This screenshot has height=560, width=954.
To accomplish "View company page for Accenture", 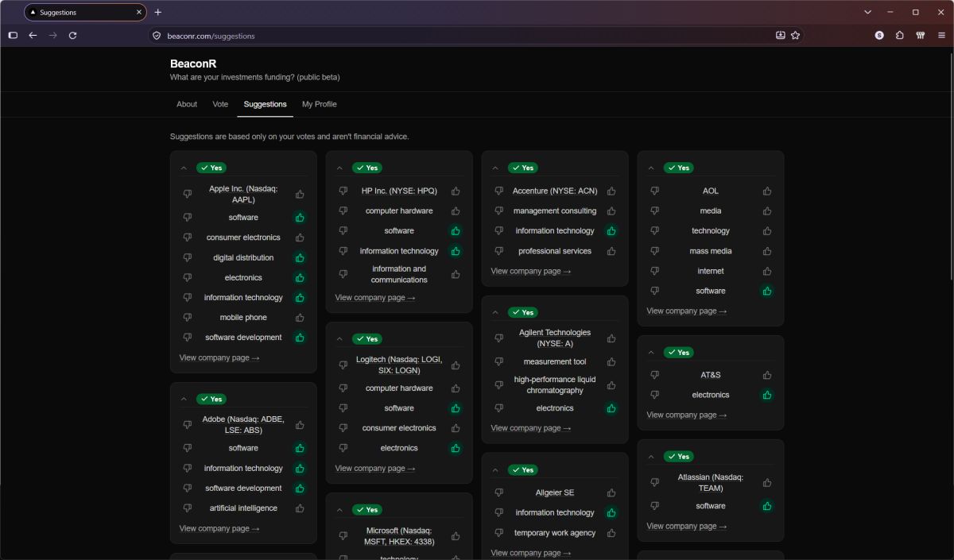I will tap(531, 272).
